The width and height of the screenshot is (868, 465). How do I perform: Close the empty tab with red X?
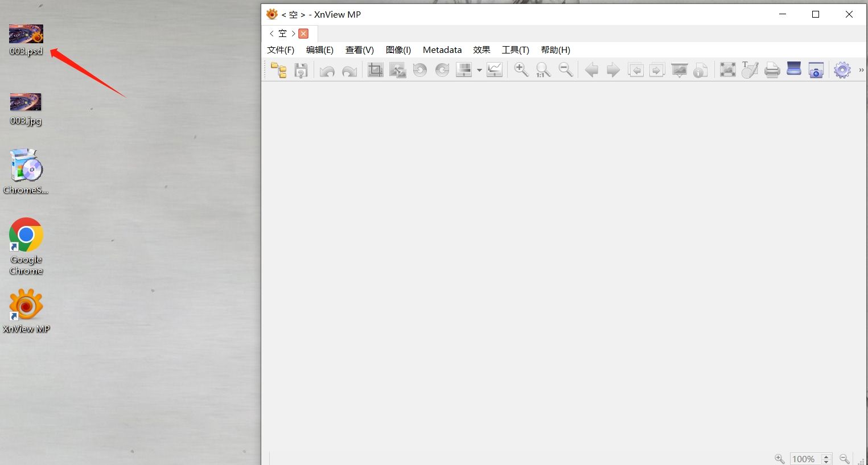(303, 34)
